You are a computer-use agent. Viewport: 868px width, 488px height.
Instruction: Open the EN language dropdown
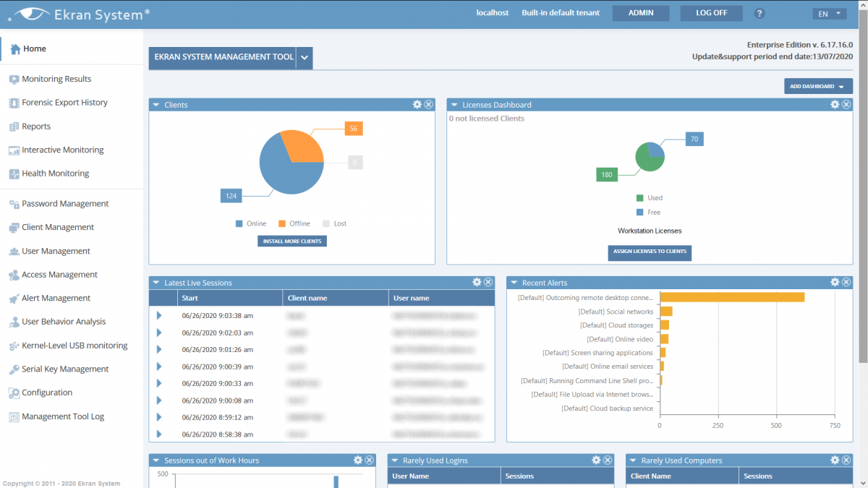[829, 14]
